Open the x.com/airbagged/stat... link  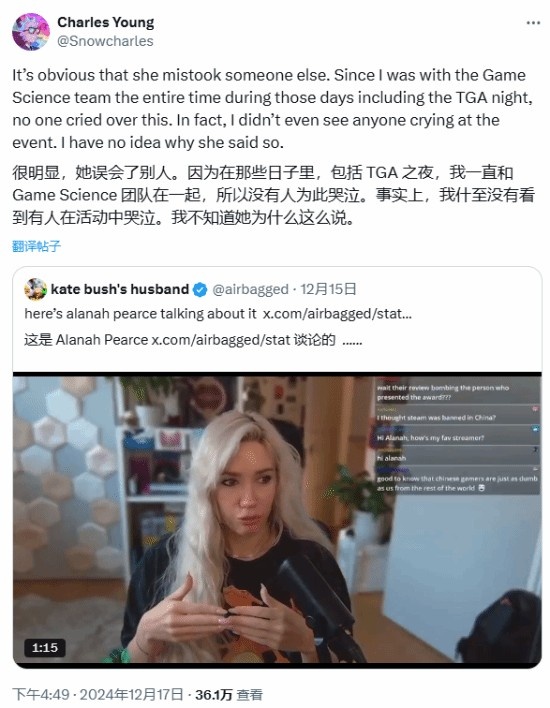(337, 314)
